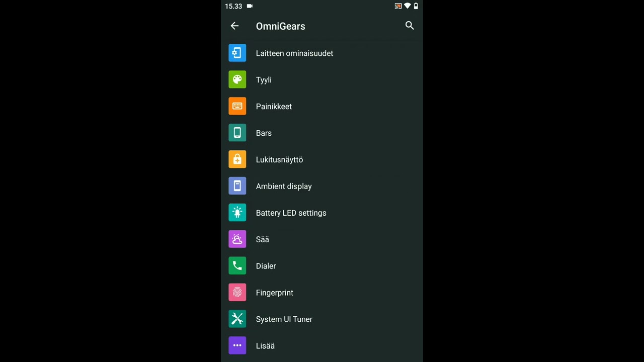Image resolution: width=644 pixels, height=362 pixels.
Task: Open the System UI Tuner entry
Action: pyautogui.click(x=322, y=320)
